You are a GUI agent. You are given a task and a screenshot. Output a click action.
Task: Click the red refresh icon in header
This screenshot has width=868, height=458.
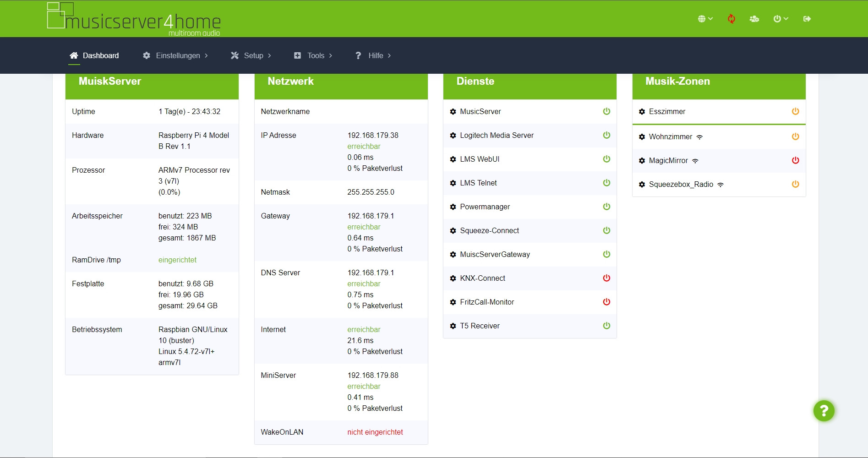tap(732, 19)
